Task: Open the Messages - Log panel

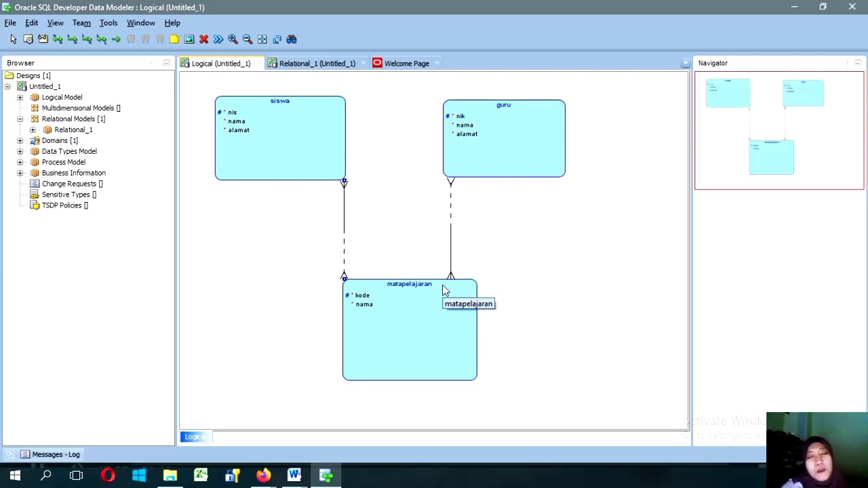Action: (50, 455)
